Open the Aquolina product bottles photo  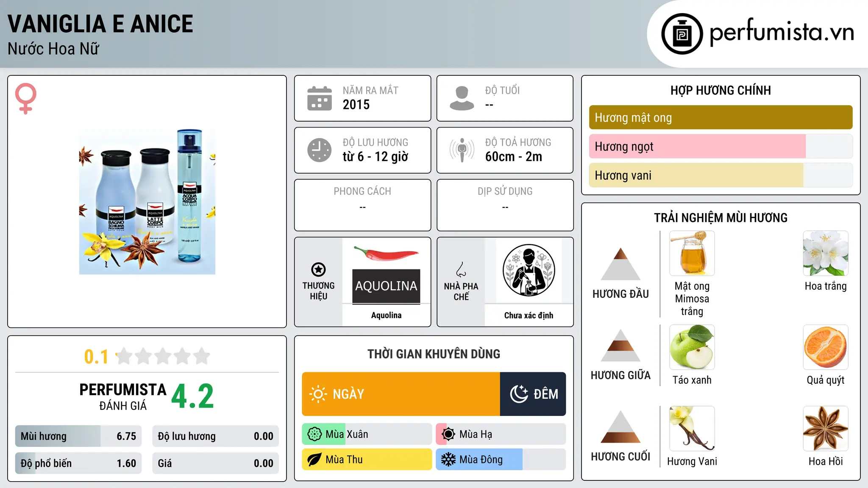click(147, 202)
